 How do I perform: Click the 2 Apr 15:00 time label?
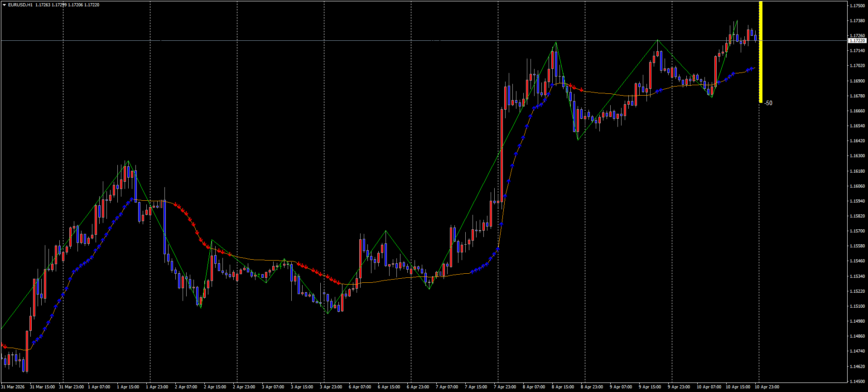click(x=215, y=387)
